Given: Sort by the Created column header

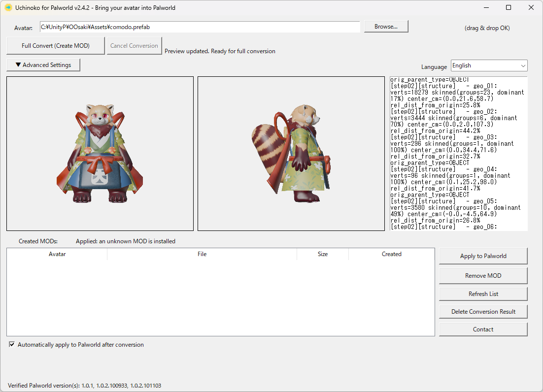Looking at the screenshot, I should (392, 254).
